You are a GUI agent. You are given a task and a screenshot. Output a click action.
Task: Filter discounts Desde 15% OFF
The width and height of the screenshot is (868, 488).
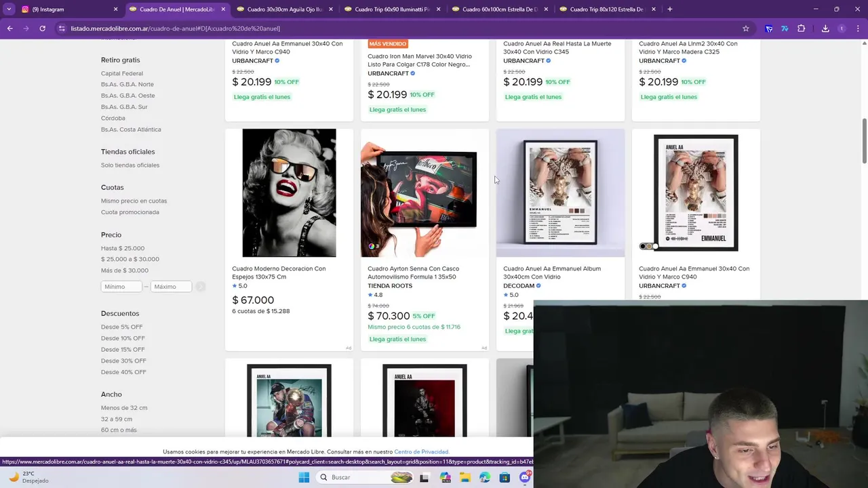[123, 350]
